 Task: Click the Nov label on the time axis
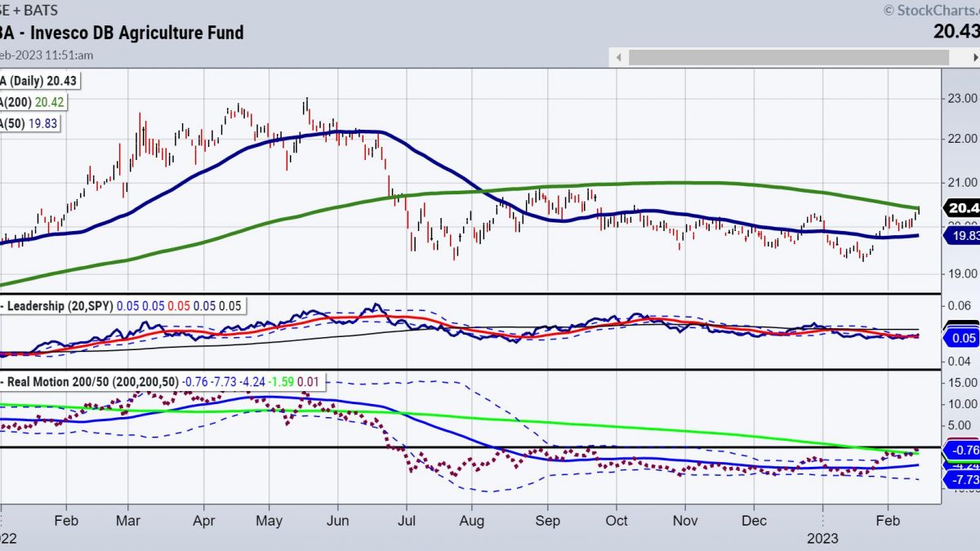(685, 520)
